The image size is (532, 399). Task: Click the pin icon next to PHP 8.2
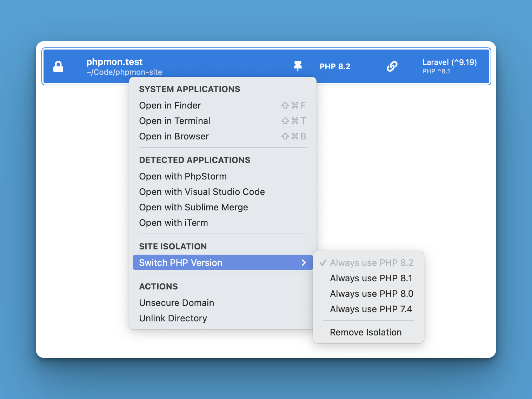(298, 66)
